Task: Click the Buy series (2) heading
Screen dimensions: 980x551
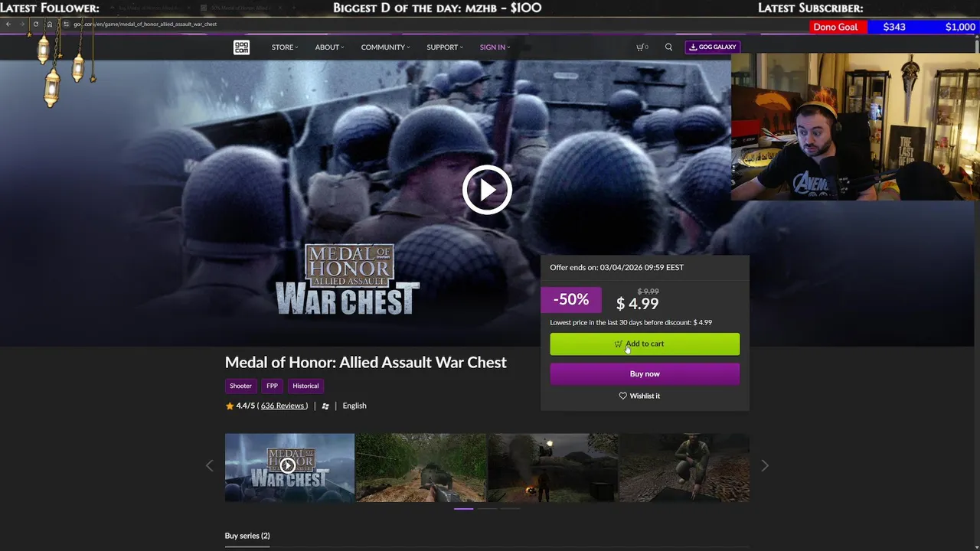Action: 247,536
